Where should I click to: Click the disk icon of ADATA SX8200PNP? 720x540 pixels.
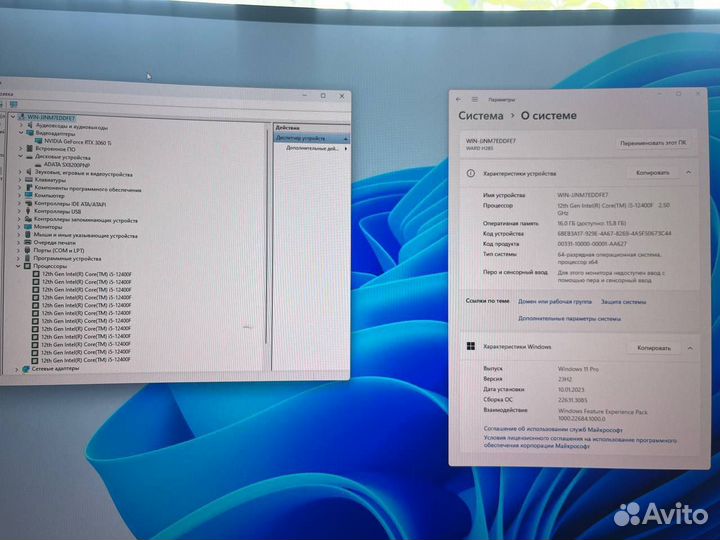pos(39,164)
